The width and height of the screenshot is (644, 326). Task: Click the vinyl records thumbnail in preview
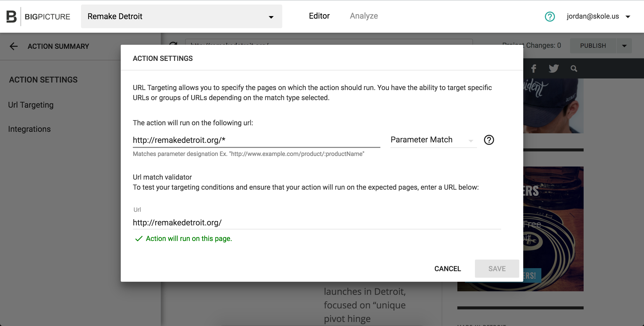tap(553, 229)
